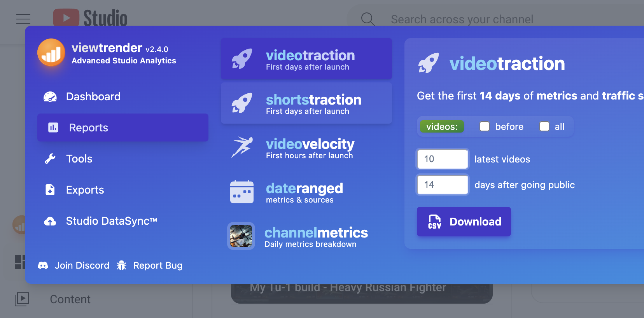The image size is (644, 318).
Task: Click the channelmetrics channel thumbnail
Action: pyautogui.click(x=241, y=236)
